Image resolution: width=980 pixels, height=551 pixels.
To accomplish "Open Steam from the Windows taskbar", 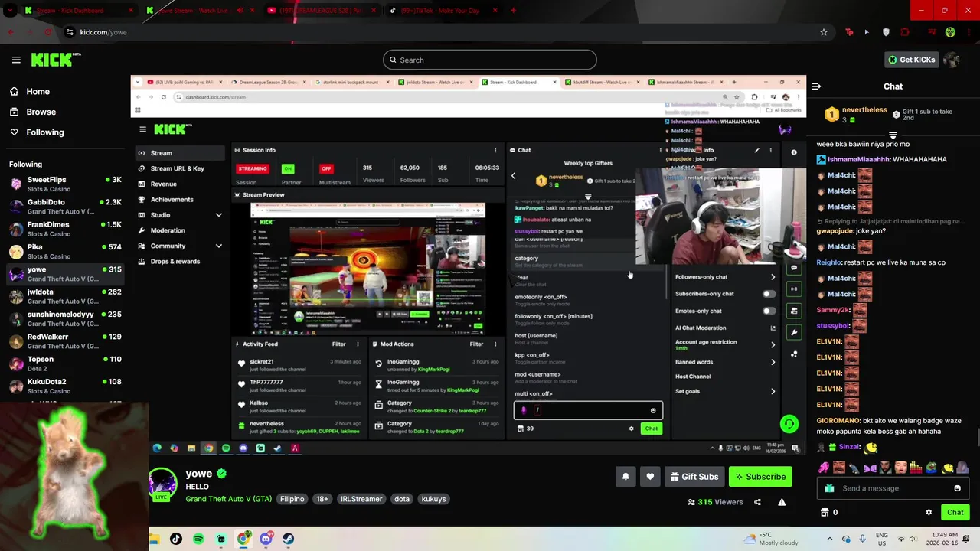I will coord(288,539).
